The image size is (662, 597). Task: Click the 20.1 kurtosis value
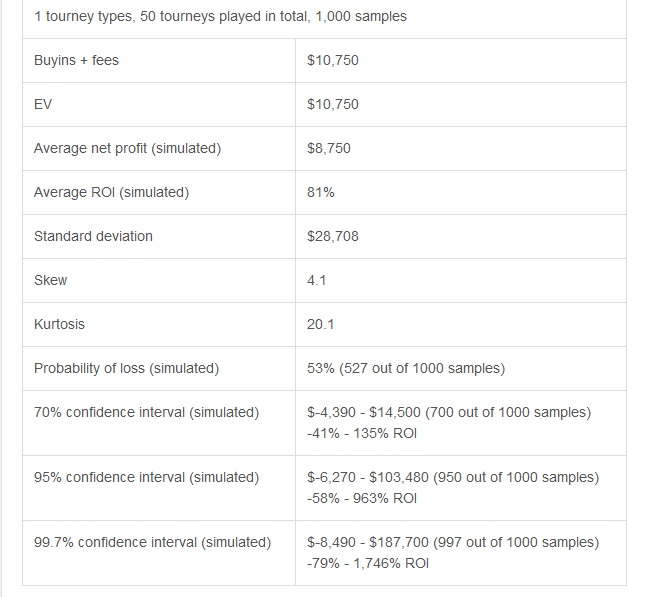pyautogui.click(x=321, y=324)
